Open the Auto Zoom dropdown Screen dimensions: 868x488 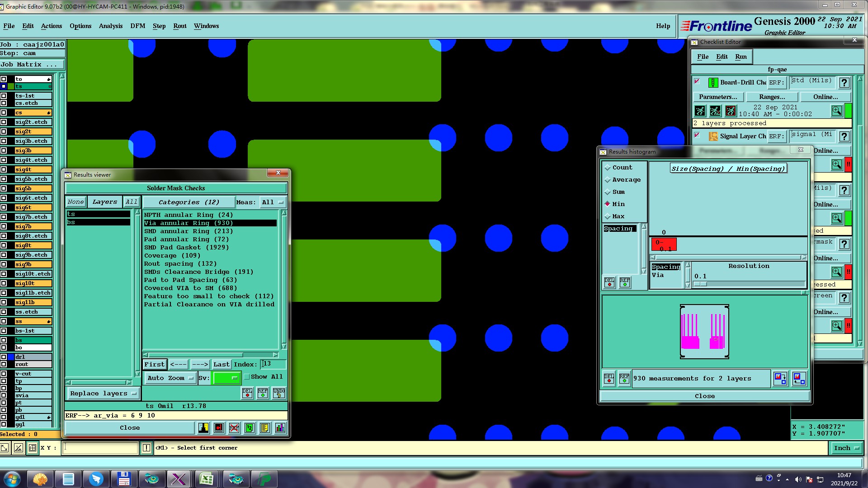pyautogui.click(x=170, y=378)
